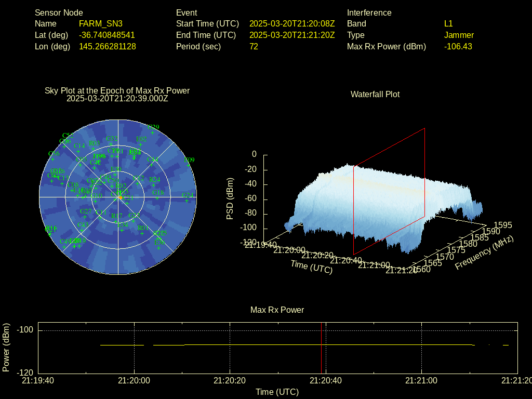This screenshot has height=399, width=532.
Task: Select the C14 satellite marker
Action: (x=79, y=151)
